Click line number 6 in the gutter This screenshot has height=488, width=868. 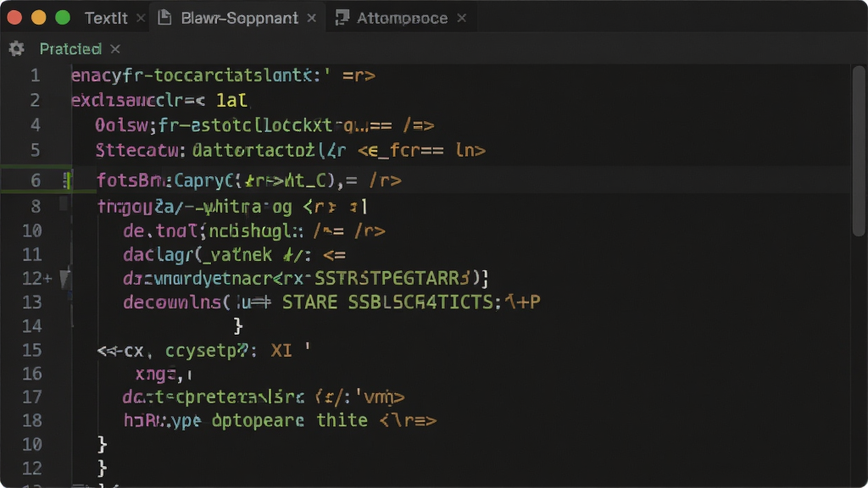[x=36, y=180]
